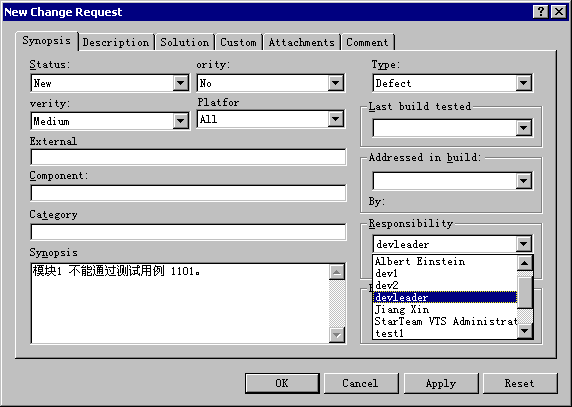Open the Comment tab

367,42
